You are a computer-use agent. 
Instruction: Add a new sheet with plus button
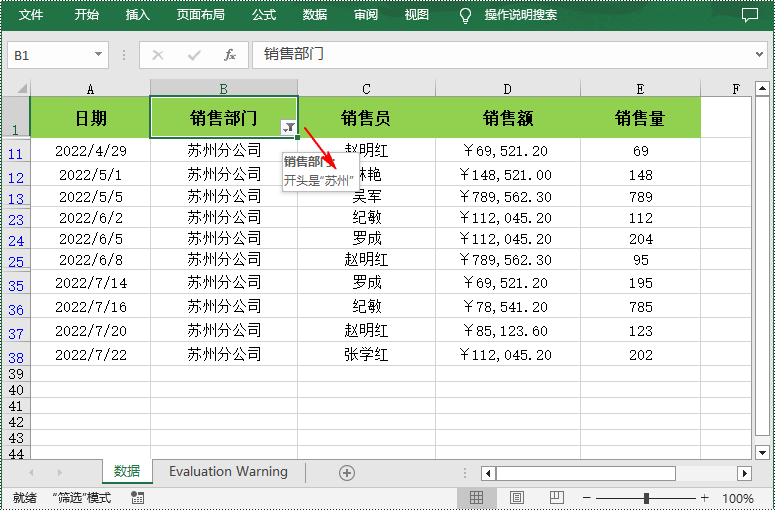pyautogui.click(x=346, y=473)
